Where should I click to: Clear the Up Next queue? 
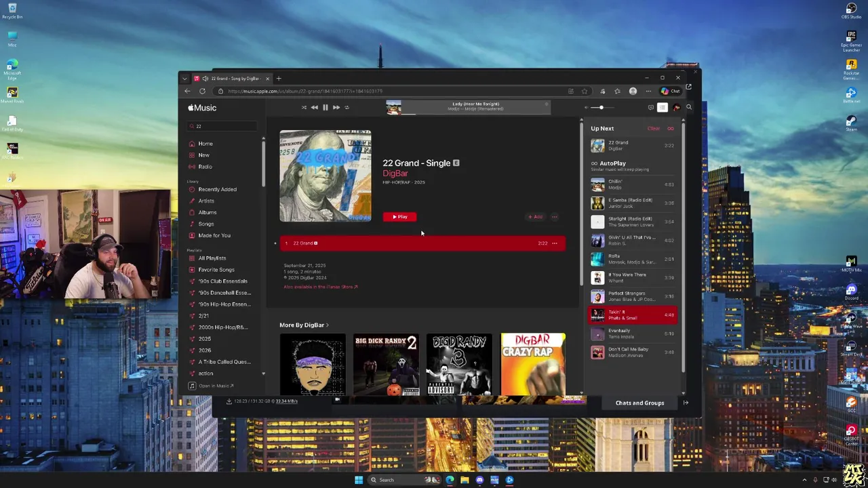[654, 128]
